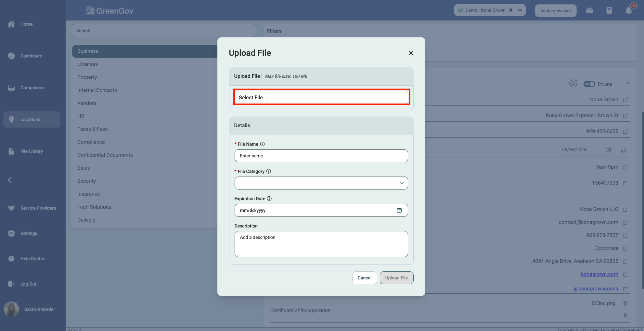Click the Select File button

click(251, 97)
